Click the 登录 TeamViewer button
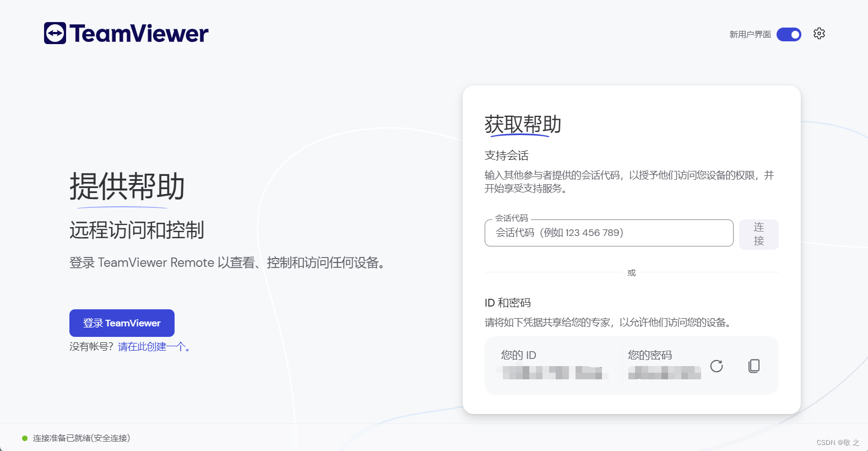868x451 pixels. pos(122,323)
